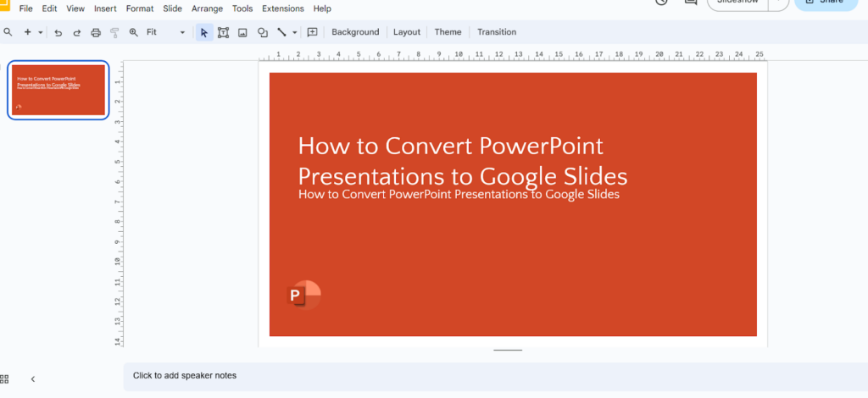Click the Add comment icon
The width and height of the screenshot is (868, 398).
(x=312, y=32)
